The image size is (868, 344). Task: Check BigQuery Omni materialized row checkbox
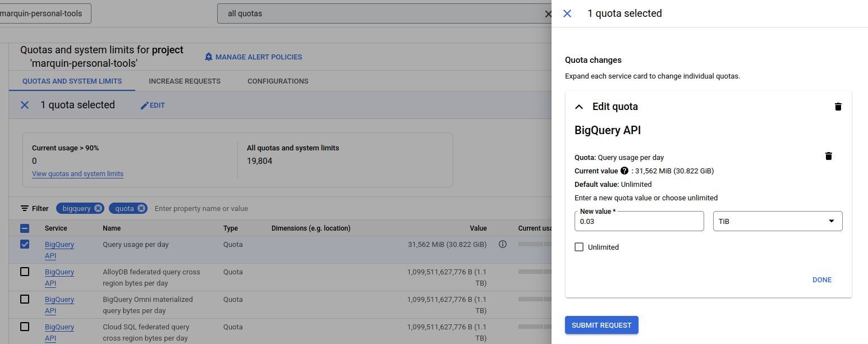[25, 299]
